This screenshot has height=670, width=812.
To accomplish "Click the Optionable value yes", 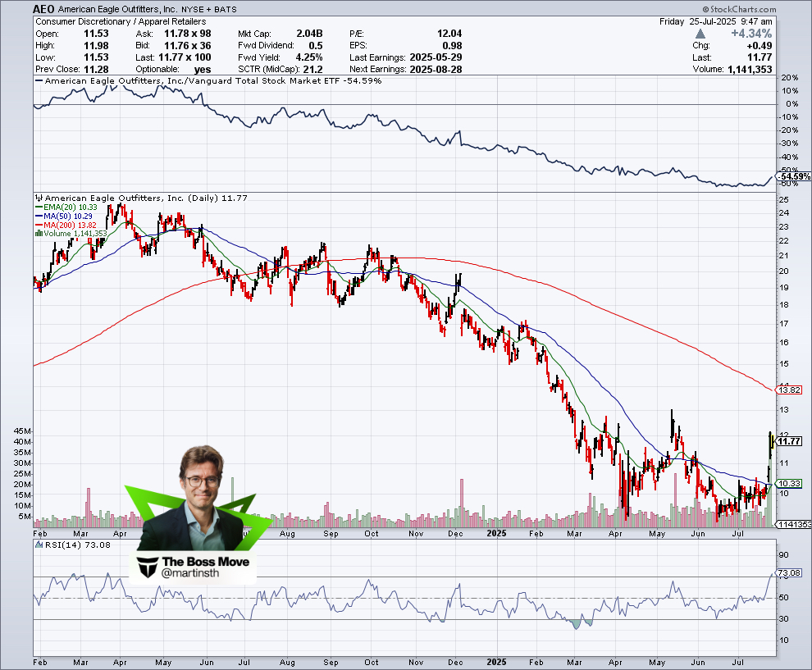I will pyautogui.click(x=203, y=69).
